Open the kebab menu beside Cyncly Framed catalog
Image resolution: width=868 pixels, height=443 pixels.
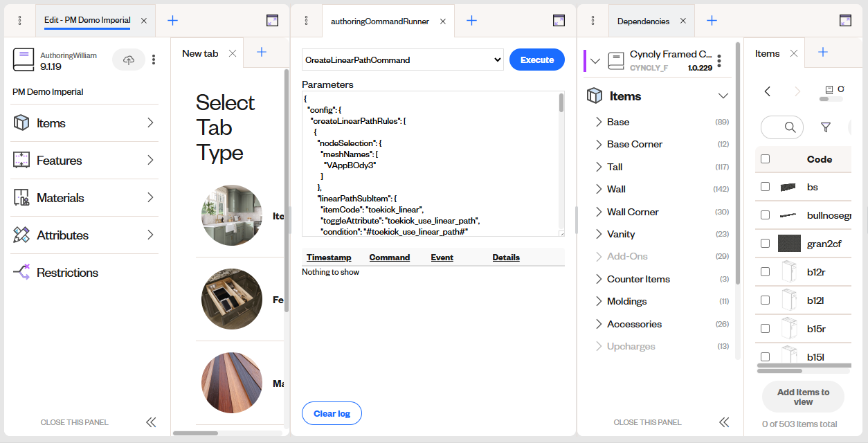coord(718,60)
